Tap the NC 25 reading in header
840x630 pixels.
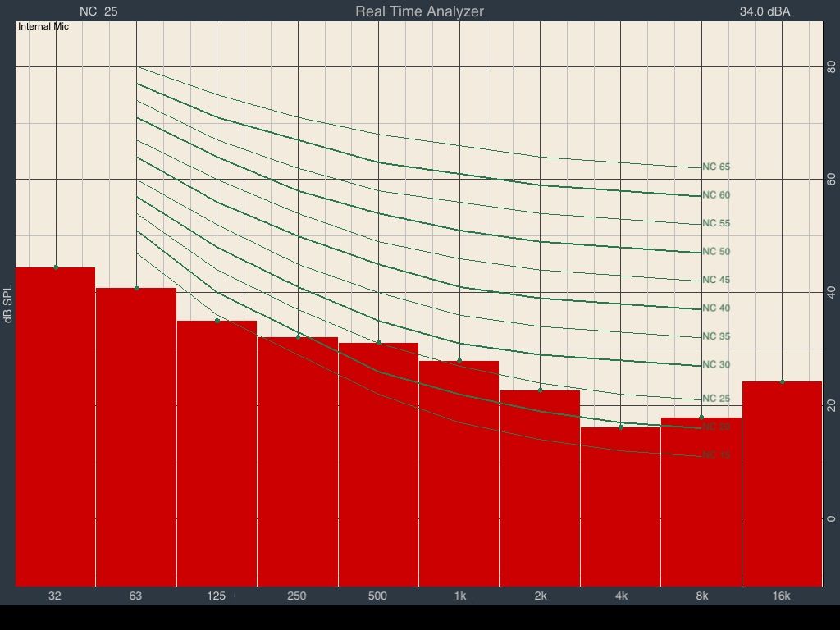click(98, 11)
